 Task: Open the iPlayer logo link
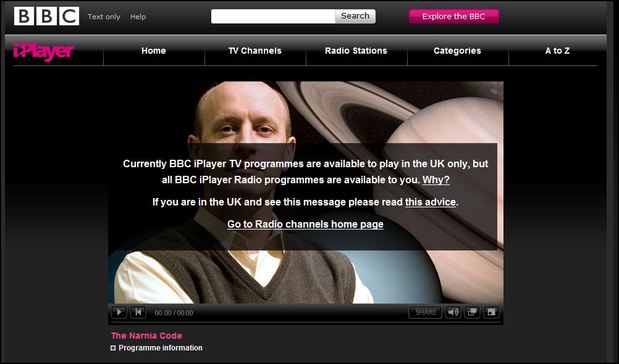pos(43,51)
